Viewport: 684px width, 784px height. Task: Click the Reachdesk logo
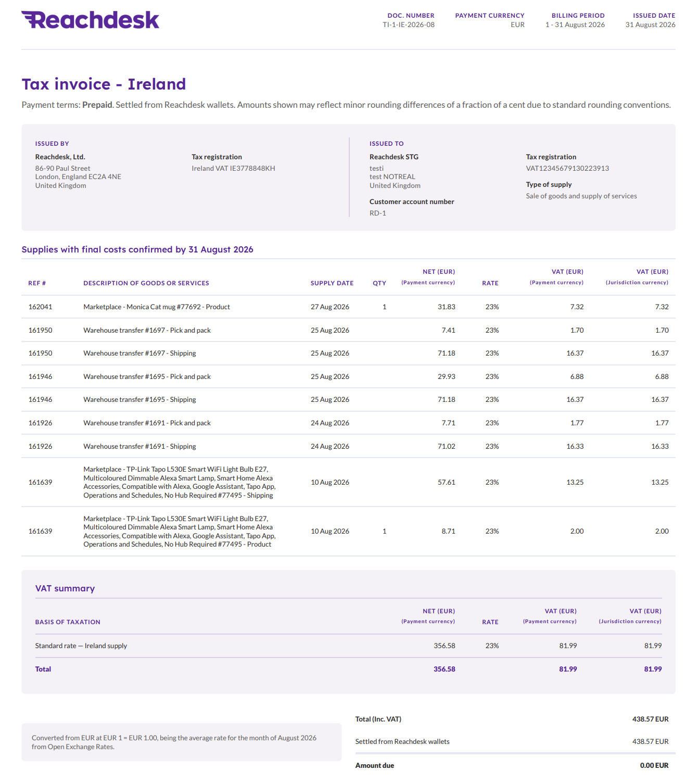point(90,20)
